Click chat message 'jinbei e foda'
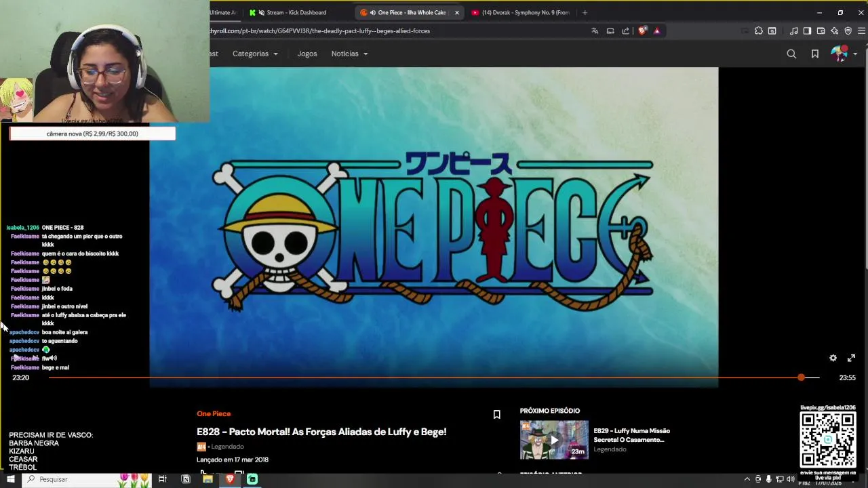 click(x=57, y=289)
